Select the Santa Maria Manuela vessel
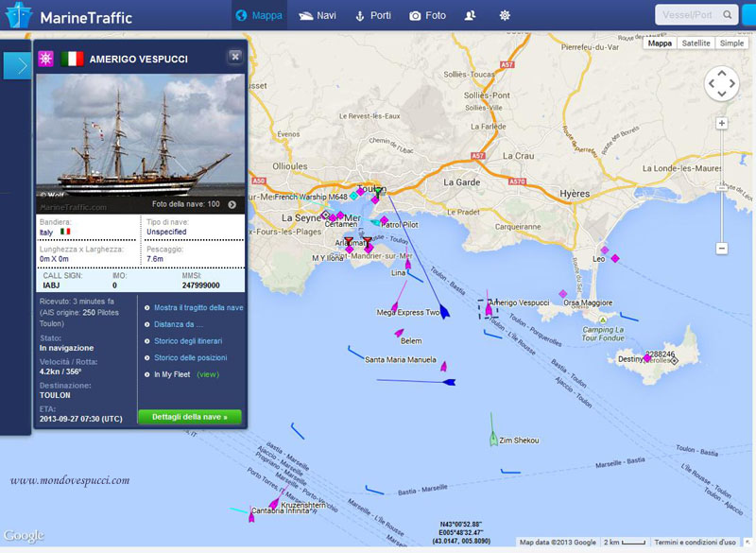The width and height of the screenshot is (756, 553). (443, 367)
